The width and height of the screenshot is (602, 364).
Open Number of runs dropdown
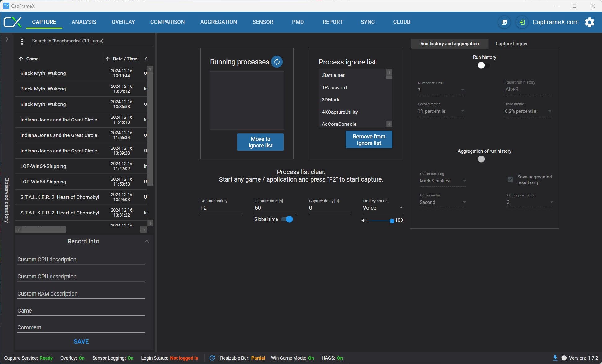tap(441, 90)
